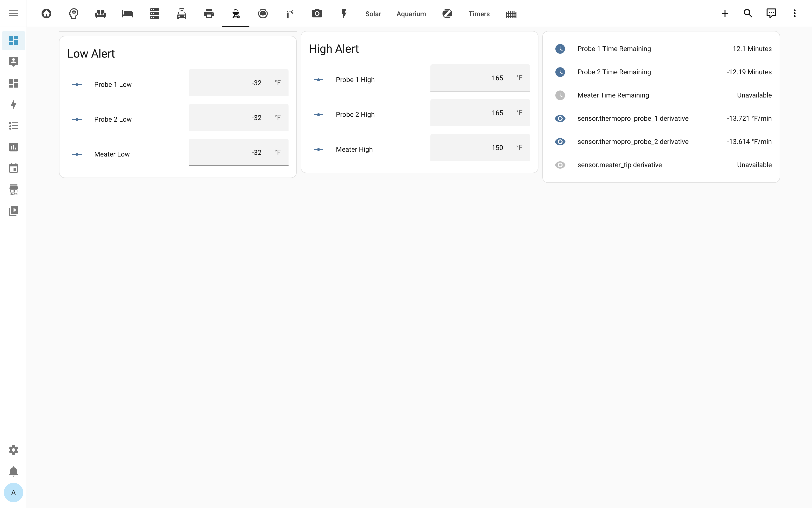Viewport: 812px width, 508px height.
Task: Open the sprinkler view tab
Action: point(290,14)
